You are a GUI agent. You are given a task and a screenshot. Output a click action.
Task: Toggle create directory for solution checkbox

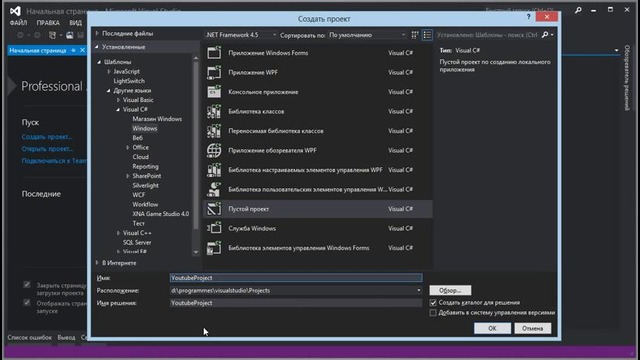(433, 303)
